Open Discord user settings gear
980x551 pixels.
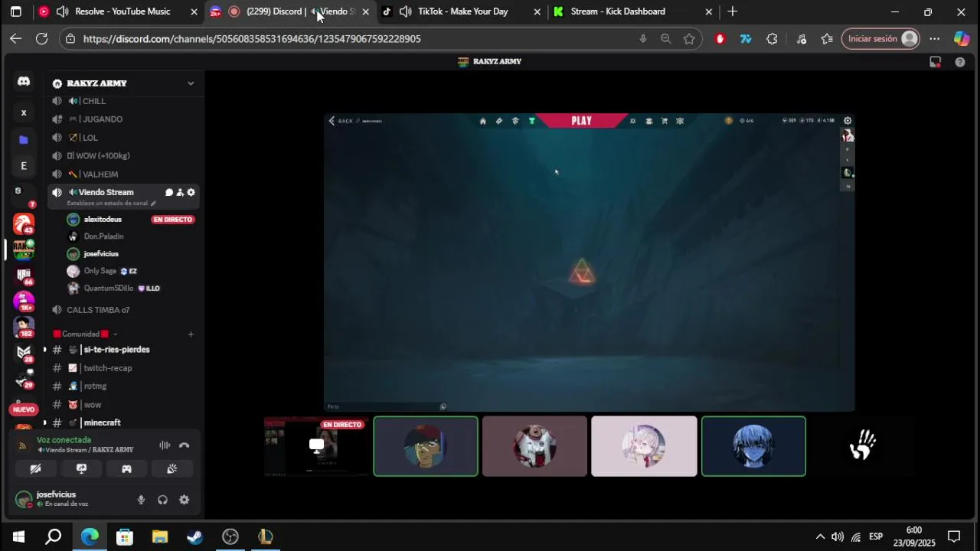tap(184, 500)
